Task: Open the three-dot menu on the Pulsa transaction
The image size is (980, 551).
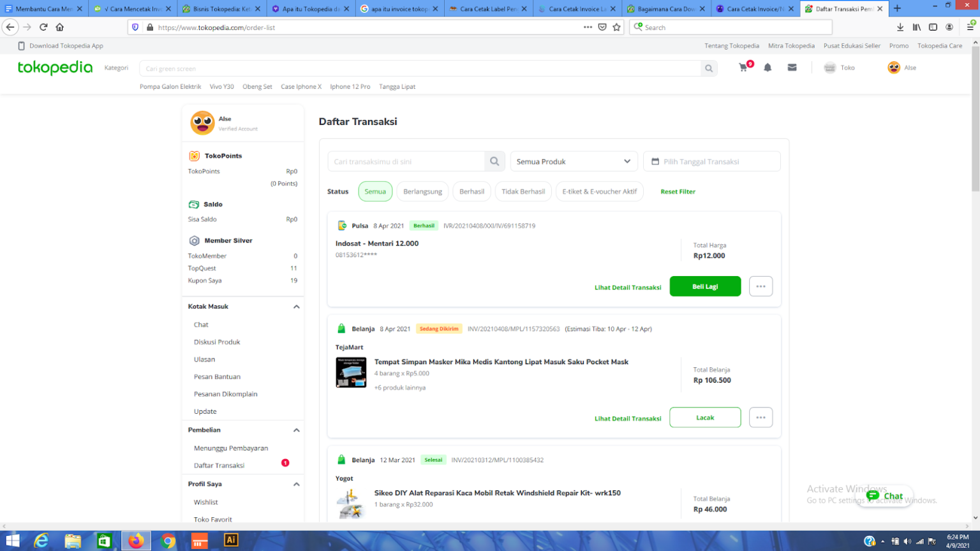Action: pyautogui.click(x=761, y=286)
